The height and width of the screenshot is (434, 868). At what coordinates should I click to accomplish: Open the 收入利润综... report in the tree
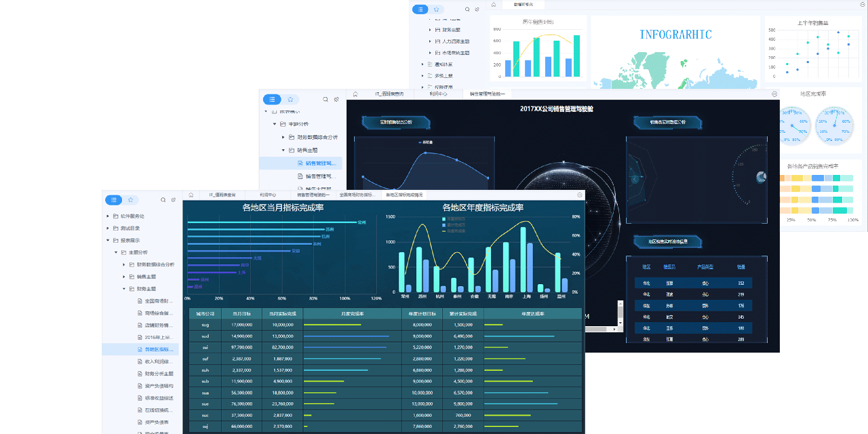159,361
